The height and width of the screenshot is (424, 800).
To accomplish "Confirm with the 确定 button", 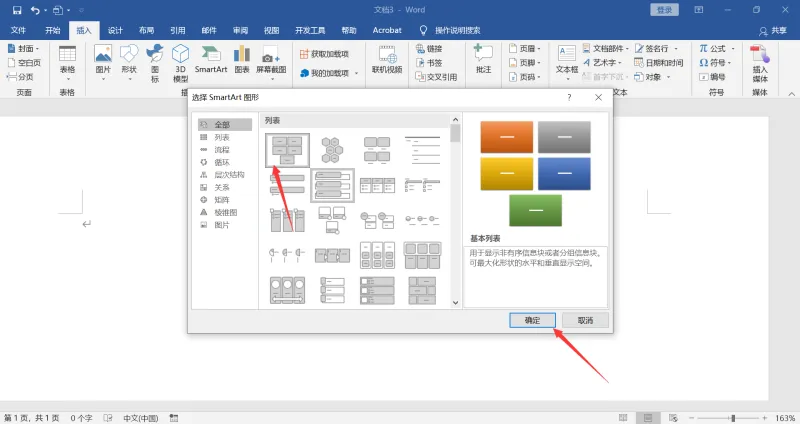I will (x=532, y=320).
